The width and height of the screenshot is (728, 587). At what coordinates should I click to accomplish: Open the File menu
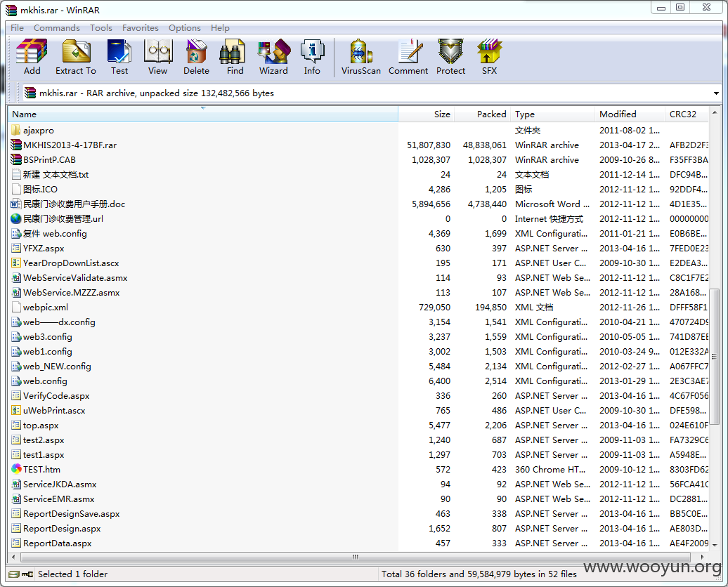17,28
